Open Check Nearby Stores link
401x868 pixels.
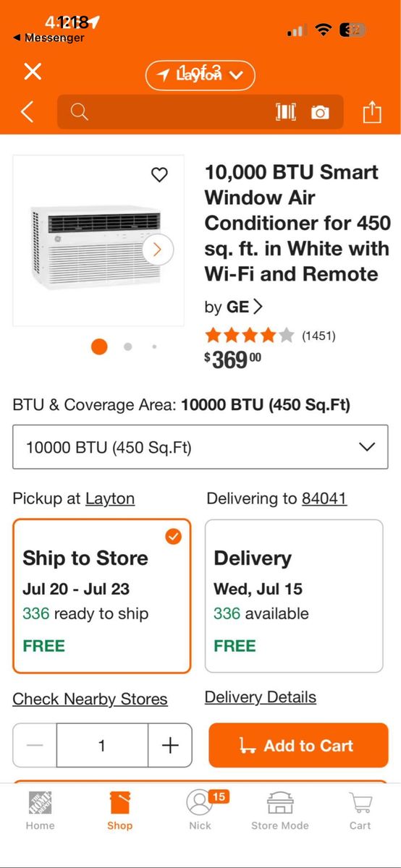click(90, 699)
